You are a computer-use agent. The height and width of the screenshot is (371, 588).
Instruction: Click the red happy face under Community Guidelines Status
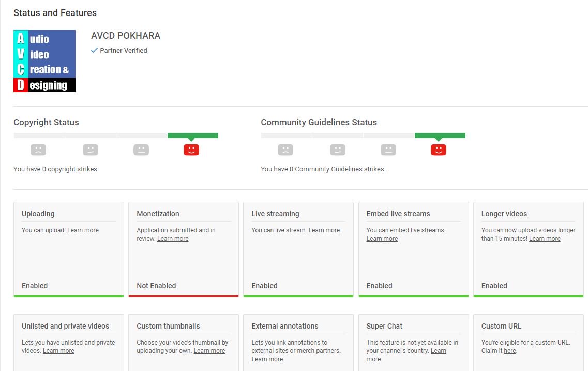439,150
